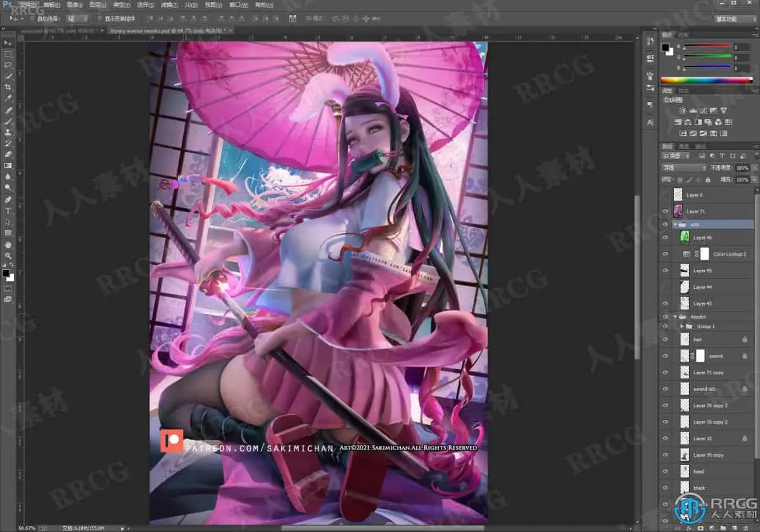Add a Hue/Saturation adjustment
This screenshot has width=760, height=532.
(678, 122)
